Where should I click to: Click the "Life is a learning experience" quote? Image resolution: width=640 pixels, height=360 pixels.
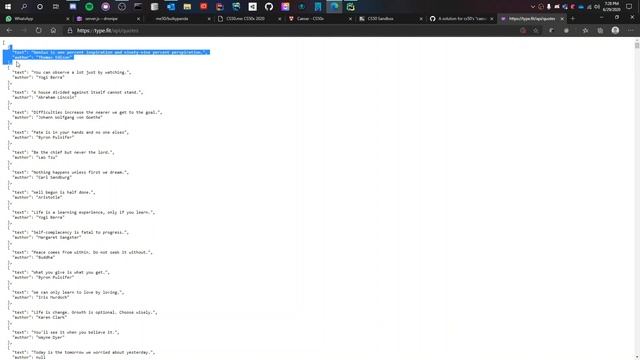click(84, 212)
